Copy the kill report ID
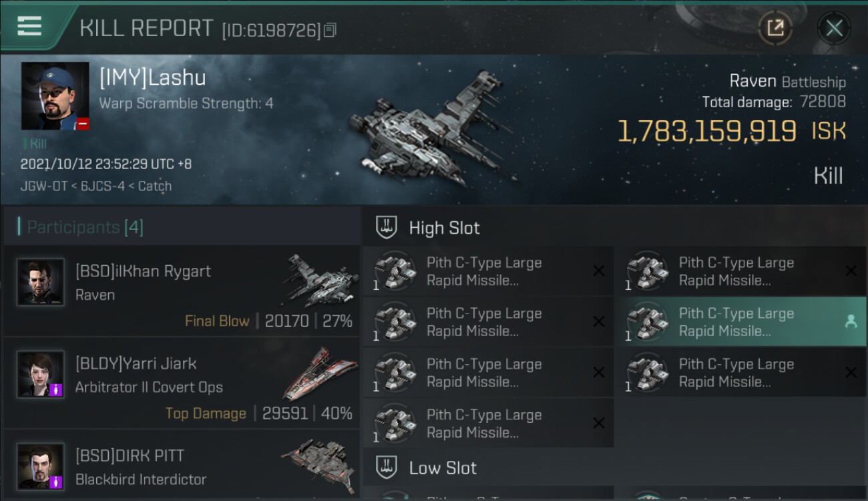Viewport: 868px width, 501px height. tap(330, 31)
